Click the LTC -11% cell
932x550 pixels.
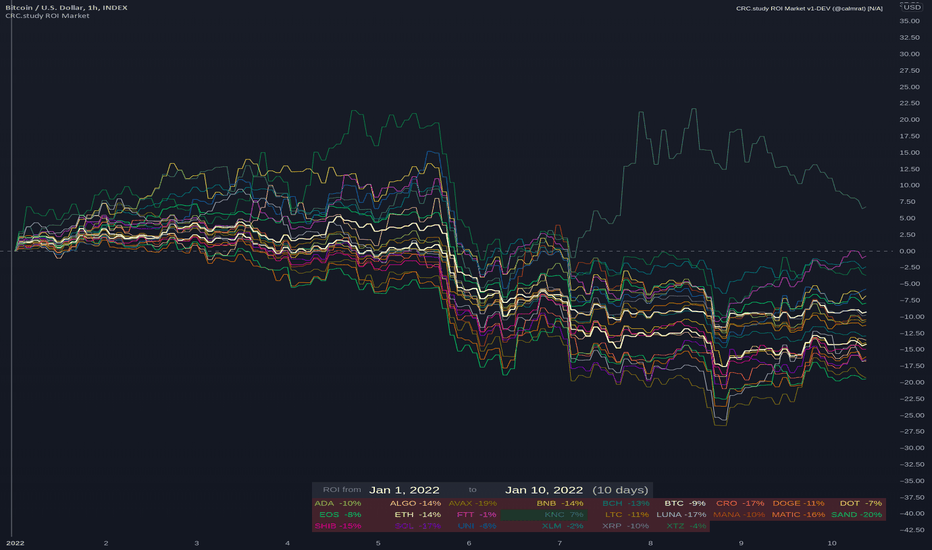pos(626,515)
